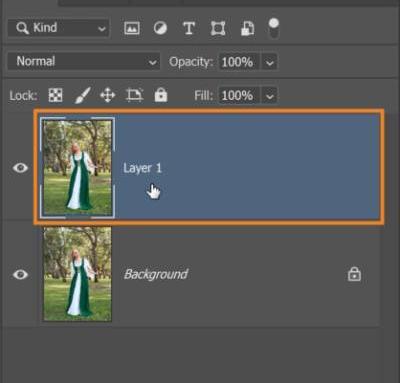This screenshot has height=383, width=400.
Task: Click the Layer 1 name text
Action: click(x=142, y=168)
